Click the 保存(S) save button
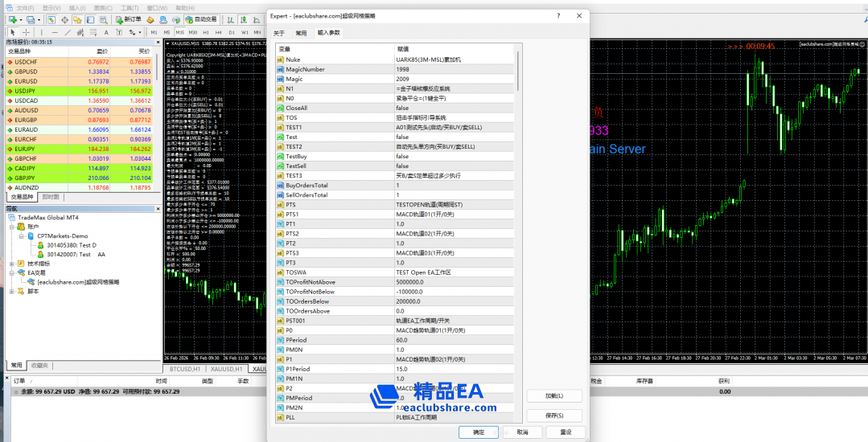The width and height of the screenshot is (868, 442). tap(553, 416)
